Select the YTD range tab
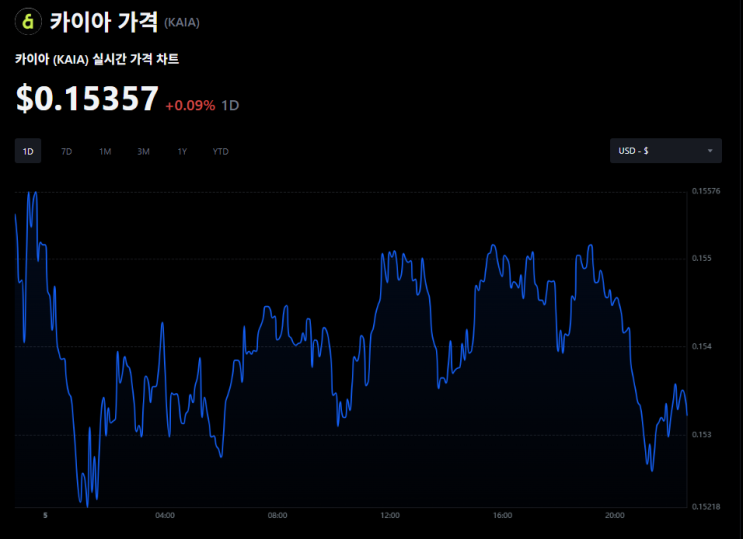Screen dimensions: 743x539 coord(220,151)
